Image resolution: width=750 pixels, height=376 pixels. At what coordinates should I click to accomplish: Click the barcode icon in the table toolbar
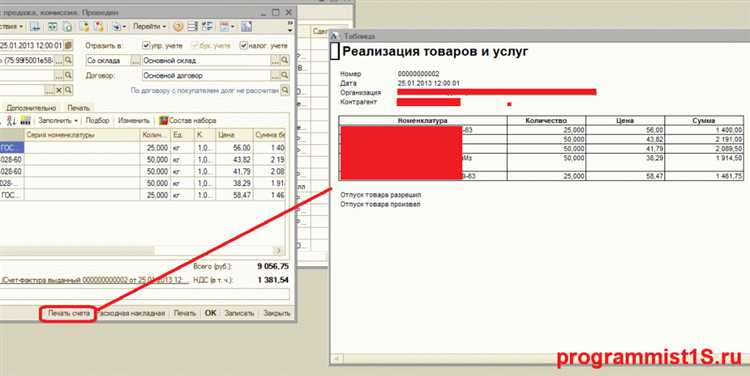pyautogui.click(x=25, y=121)
